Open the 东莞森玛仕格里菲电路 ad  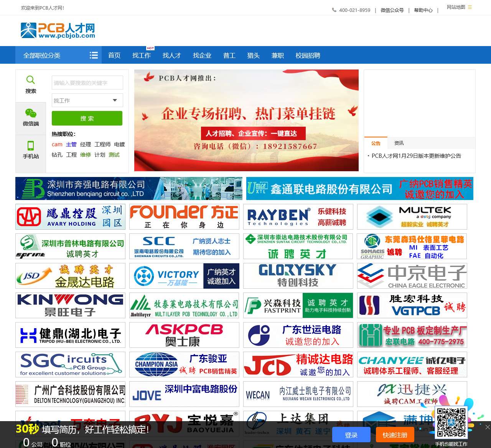click(412, 246)
